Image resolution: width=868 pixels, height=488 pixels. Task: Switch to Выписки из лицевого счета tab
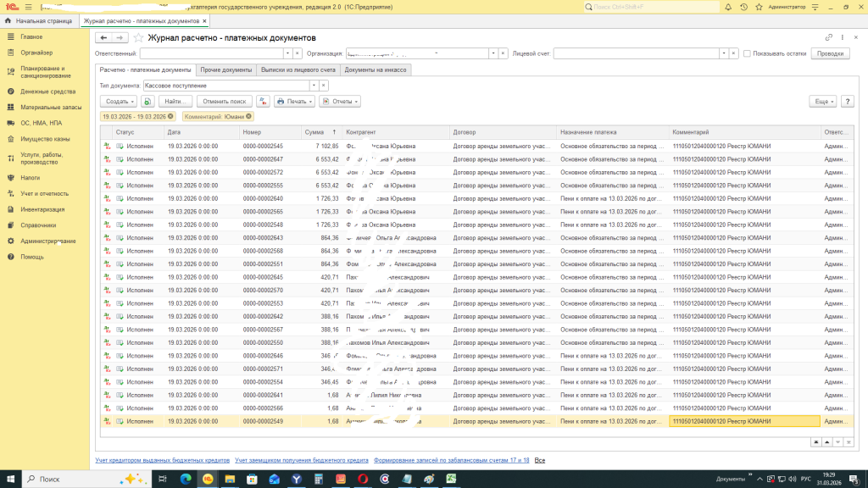click(x=298, y=69)
